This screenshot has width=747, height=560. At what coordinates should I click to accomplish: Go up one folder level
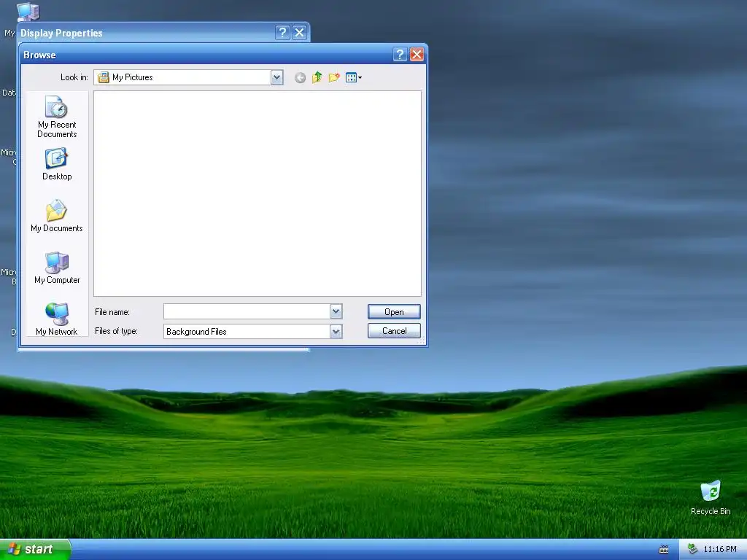317,77
